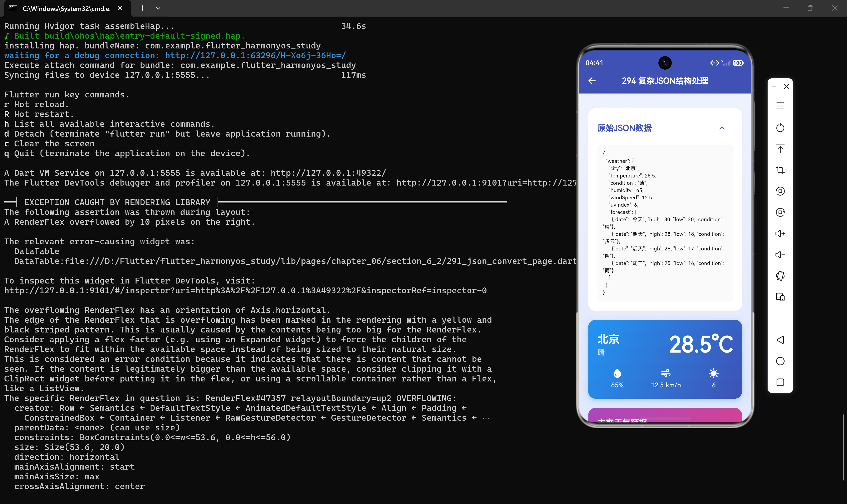Click the 'crossAxisAlignment: center' line
Viewport: 847px width, 504px height.
pyautogui.click(x=79, y=486)
